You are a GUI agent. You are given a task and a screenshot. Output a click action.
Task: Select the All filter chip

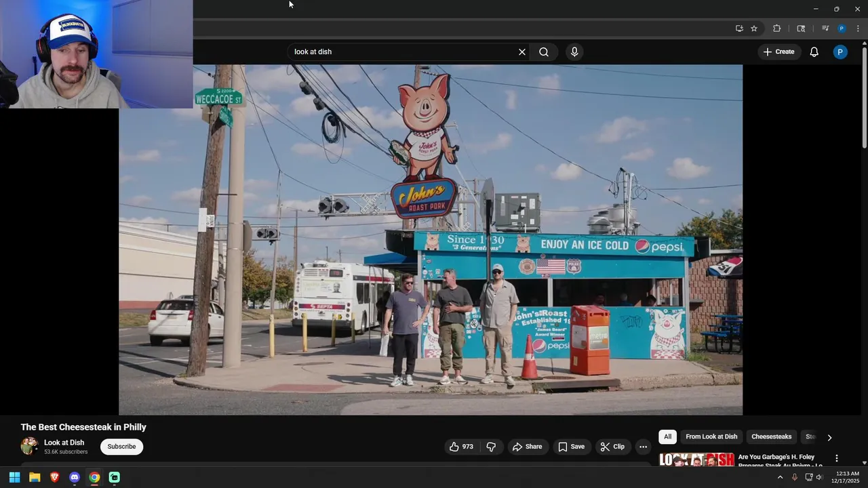[668, 437]
